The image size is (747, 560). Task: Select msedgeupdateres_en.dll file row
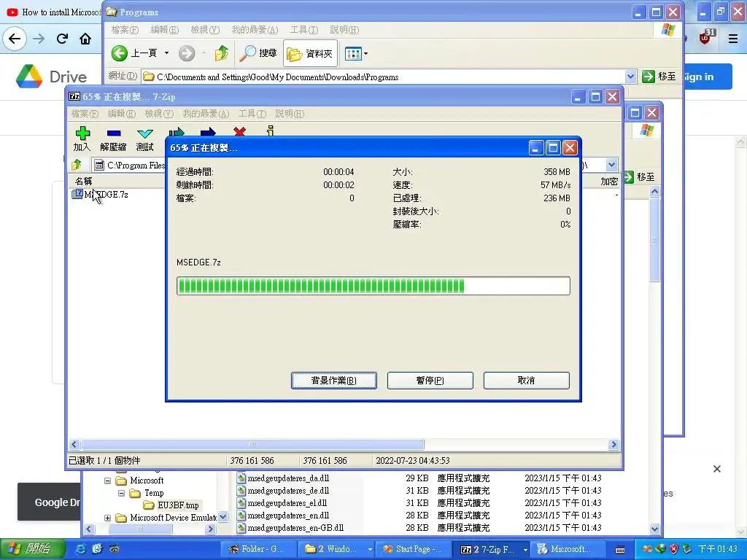point(419,516)
